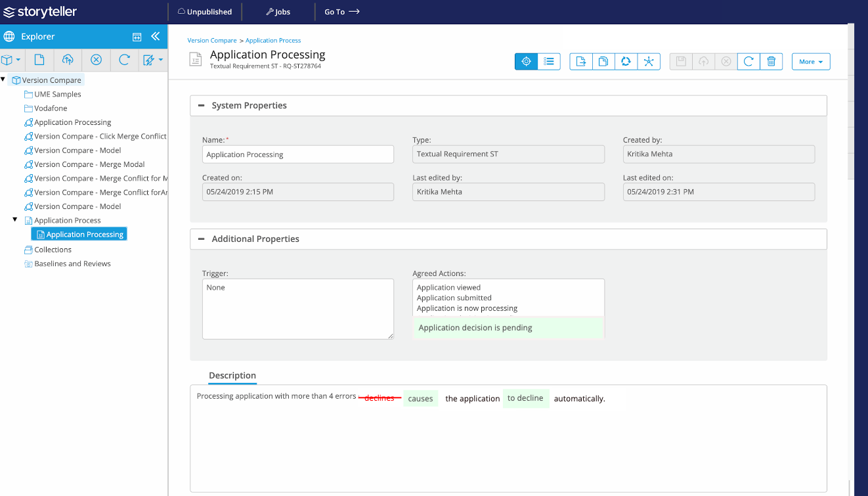Collapse the System Properties section
Screen dimensions: 868x496
tap(202, 105)
